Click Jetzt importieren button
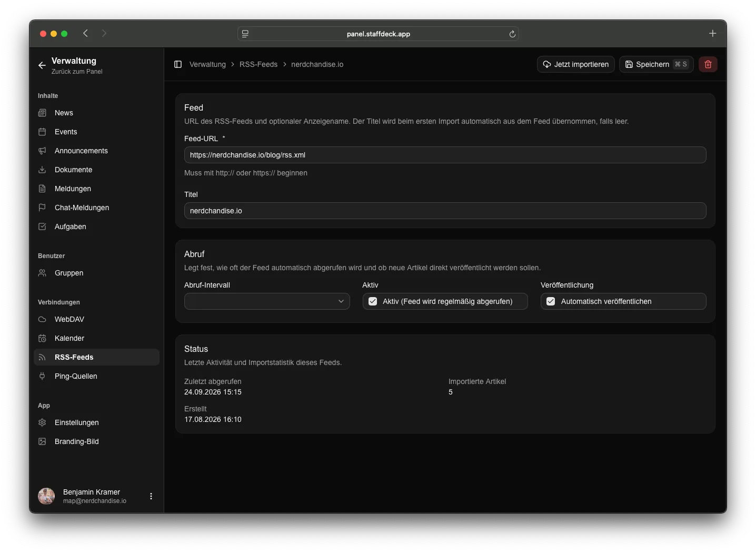Image resolution: width=756 pixels, height=552 pixels. coord(575,64)
